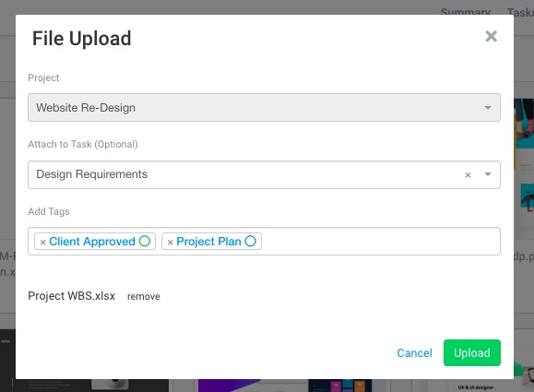This screenshot has height=392, width=534.
Task: Open the Website Re-Design project selector
Action: pyautogui.click(x=264, y=107)
